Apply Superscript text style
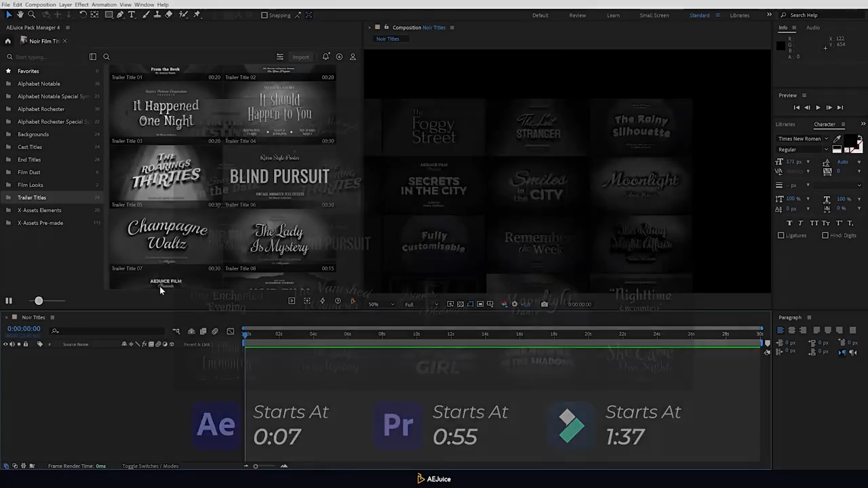Viewport: 868px width, 488px height. coord(838,223)
